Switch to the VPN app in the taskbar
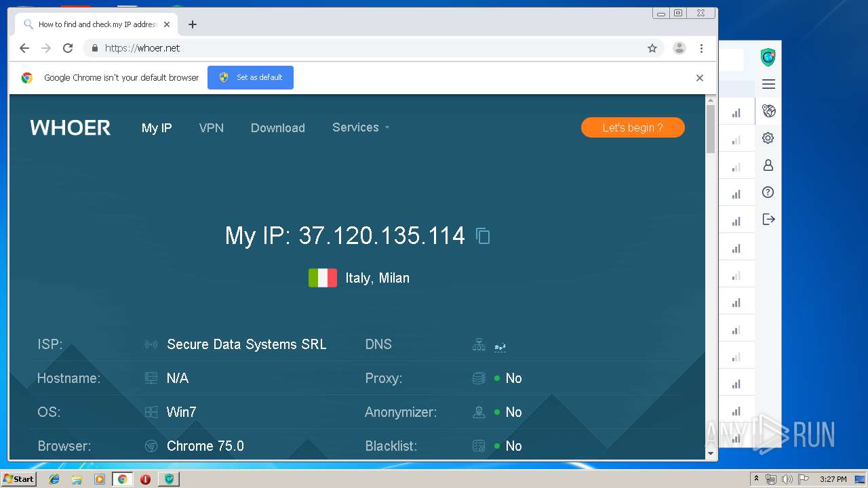The height and width of the screenshot is (488, 868). click(168, 479)
